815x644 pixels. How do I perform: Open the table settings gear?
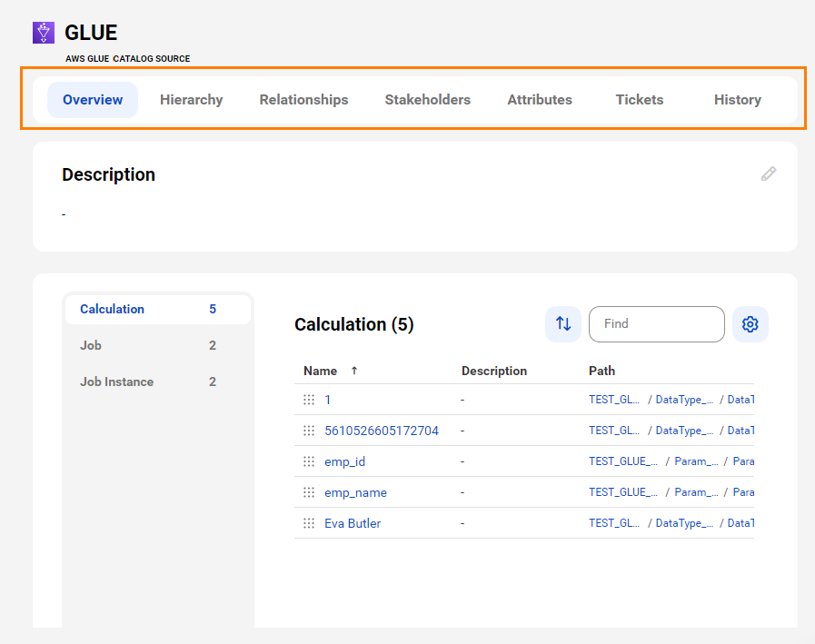pyautogui.click(x=750, y=324)
